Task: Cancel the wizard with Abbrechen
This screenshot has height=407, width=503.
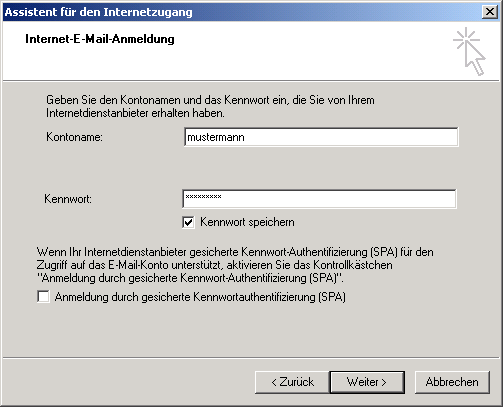Action: click(x=452, y=382)
